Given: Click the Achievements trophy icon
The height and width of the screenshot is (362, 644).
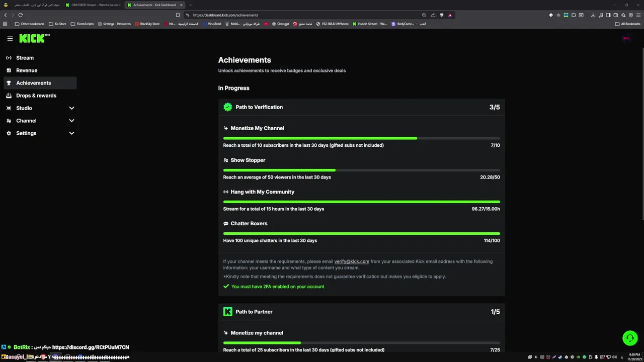Looking at the screenshot, I should point(9,83).
